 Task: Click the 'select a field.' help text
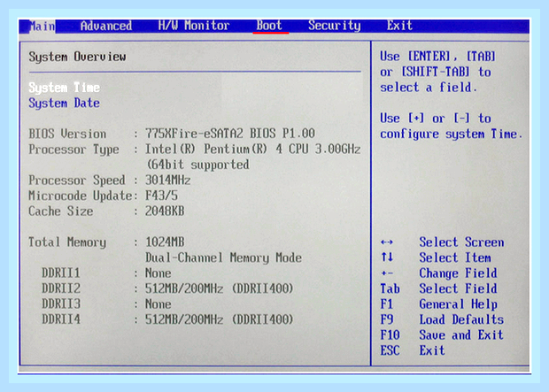(429, 87)
